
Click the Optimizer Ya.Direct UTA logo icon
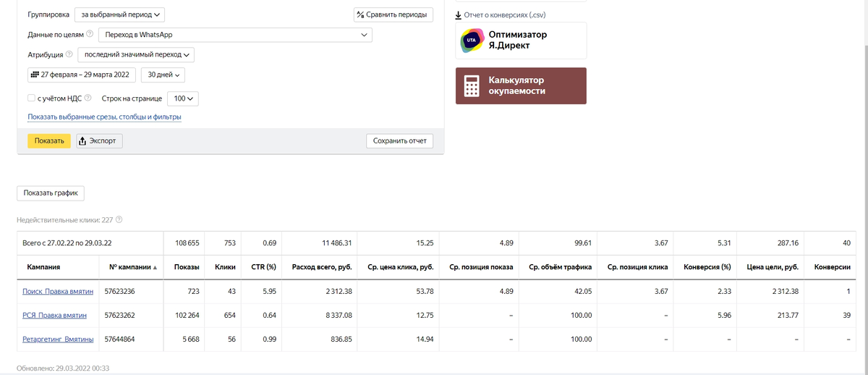472,41
